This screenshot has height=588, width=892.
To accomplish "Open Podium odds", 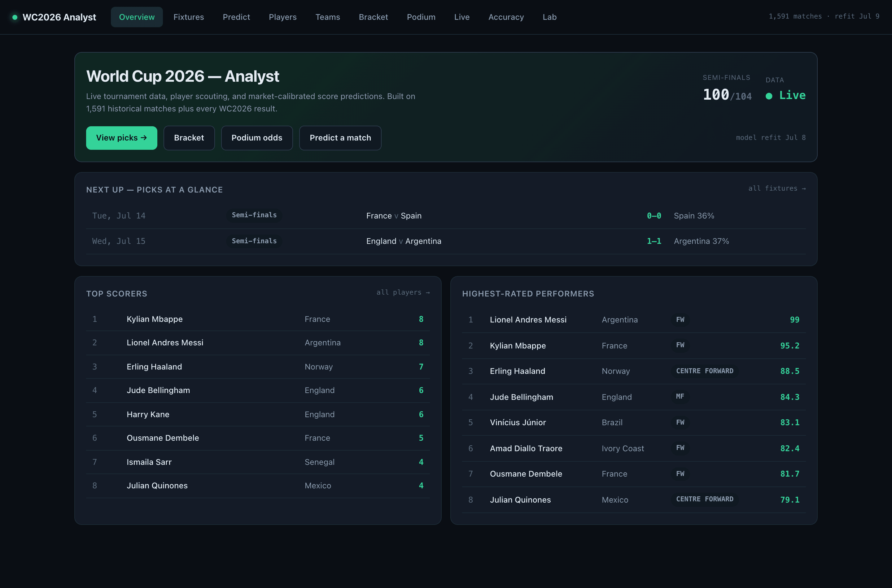I will (x=257, y=138).
